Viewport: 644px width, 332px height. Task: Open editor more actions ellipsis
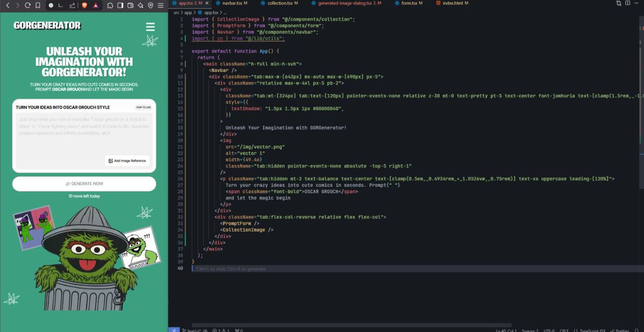[x=636, y=3]
